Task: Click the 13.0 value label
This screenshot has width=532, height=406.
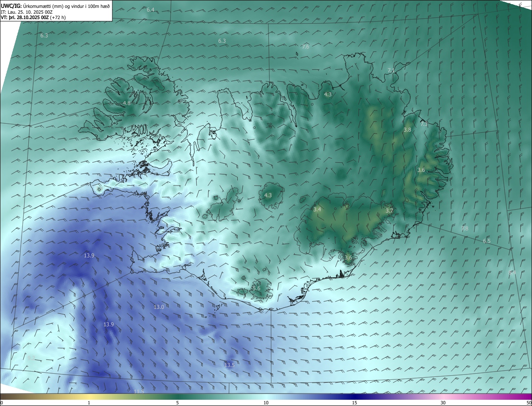Action: coord(159,307)
